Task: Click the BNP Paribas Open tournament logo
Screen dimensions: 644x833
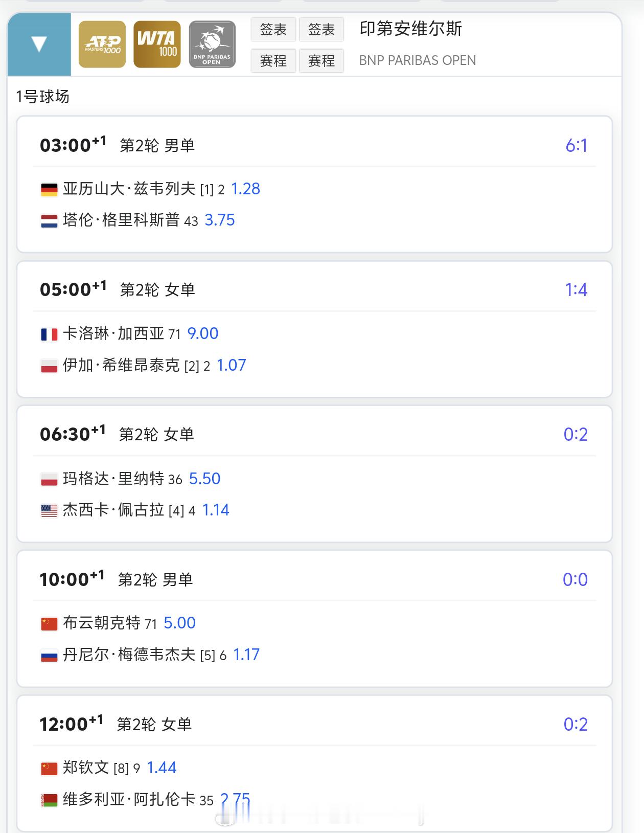Action: click(x=212, y=44)
